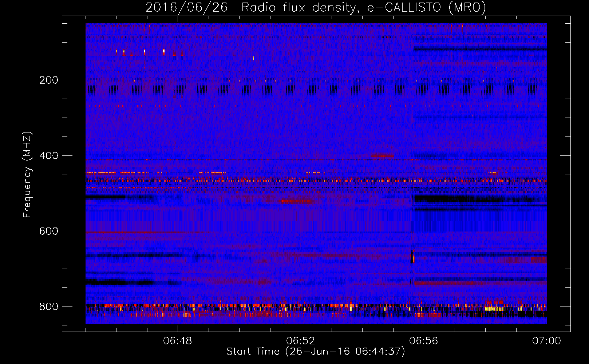Viewport: 589px width, 364px height.
Task: Click the 06:48 time tick label
Action: [178, 341]
